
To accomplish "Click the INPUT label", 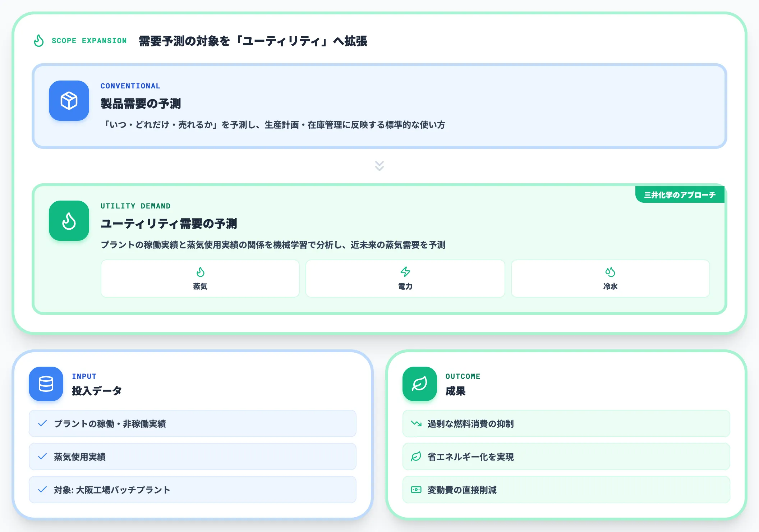I will pyautogui.click(x=84, y=376).
